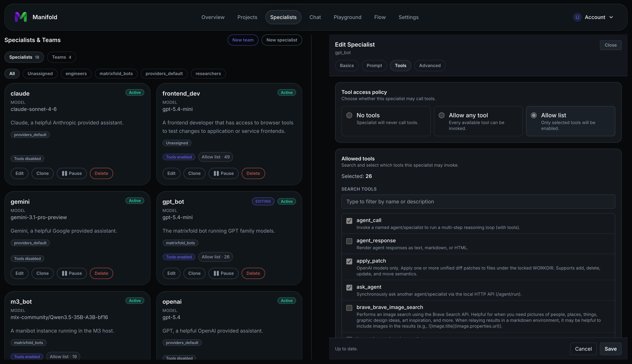Click the "Allow list · 26" badge on gpt_bot
Viewport: 632px width, 364px height.
click(215, 257)
